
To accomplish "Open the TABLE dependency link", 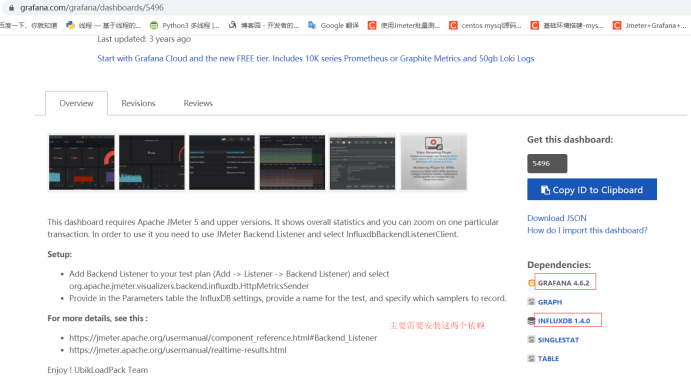I will [x=548, y=359].
